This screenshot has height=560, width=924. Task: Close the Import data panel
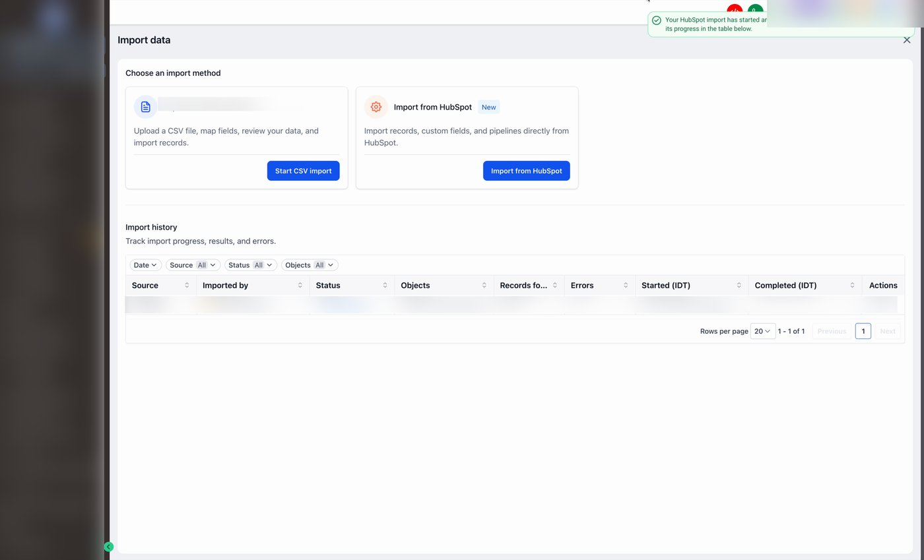[907, 40]
